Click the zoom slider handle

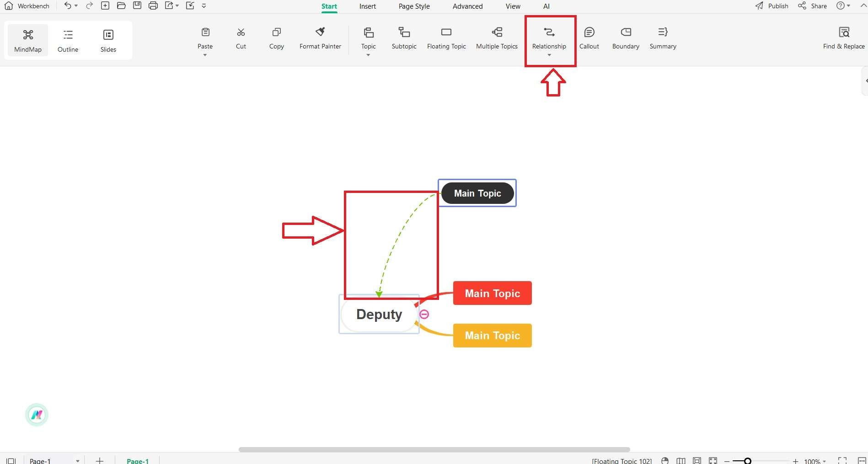[748, 461]
